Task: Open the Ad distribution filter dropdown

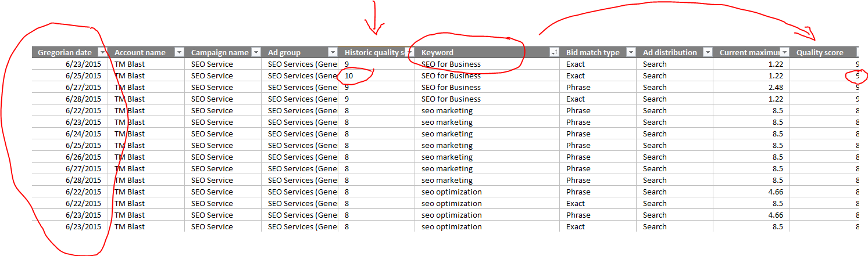Action: point(708,52)
